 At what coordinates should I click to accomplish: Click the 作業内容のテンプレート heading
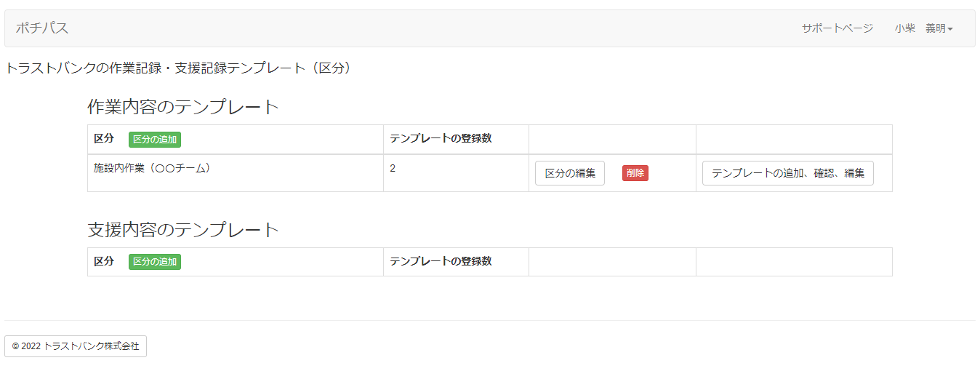click(x=183, y=107)
